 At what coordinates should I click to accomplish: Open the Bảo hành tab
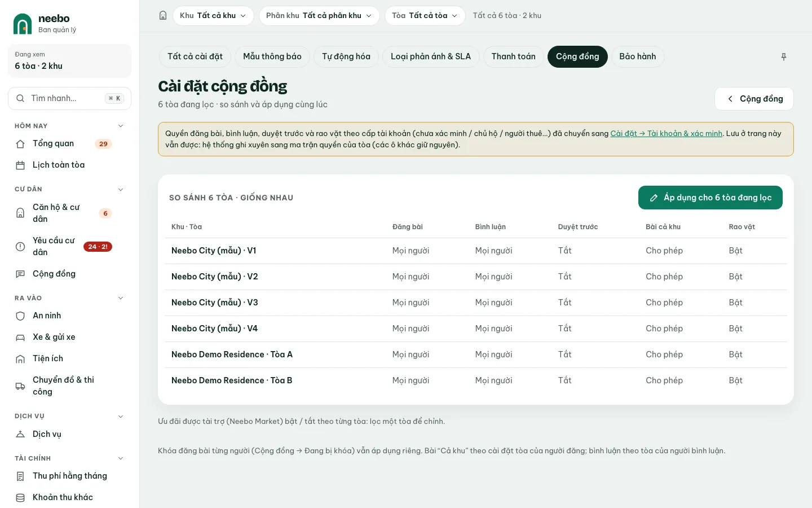(x=638, y=56)
